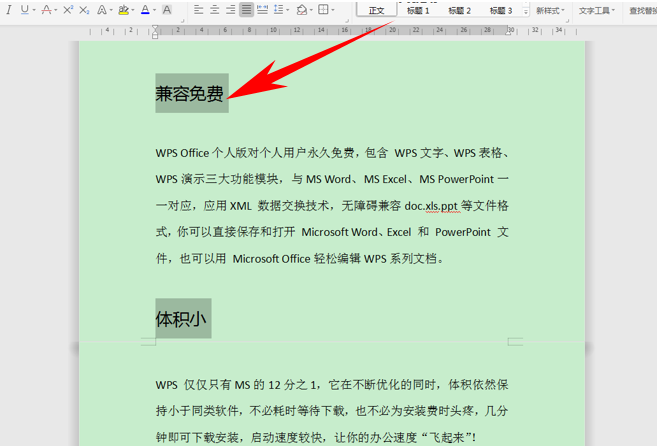Viewport: 657px width, 446px height.
Task: Apply blue font color
Action: click(x=145, y=10)
